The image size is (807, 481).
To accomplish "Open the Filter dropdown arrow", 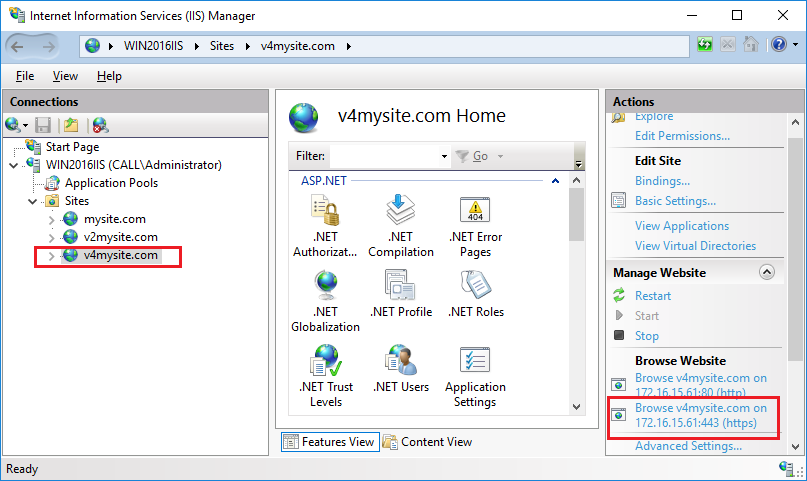I will pyautogui.click(x=444, y=156).
